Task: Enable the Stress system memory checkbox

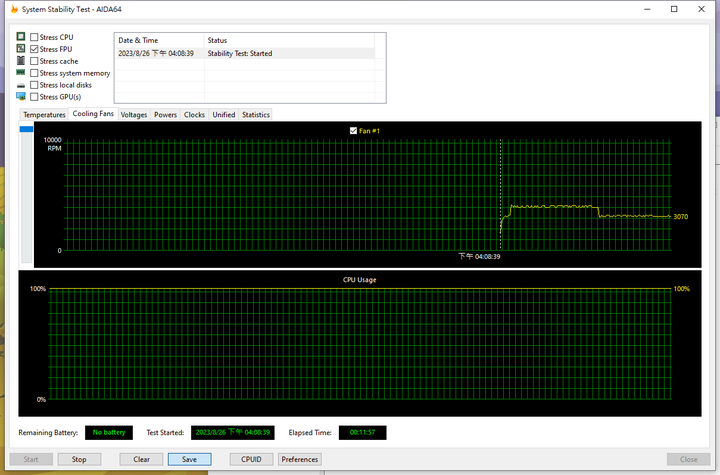Action: pos(34,73)
